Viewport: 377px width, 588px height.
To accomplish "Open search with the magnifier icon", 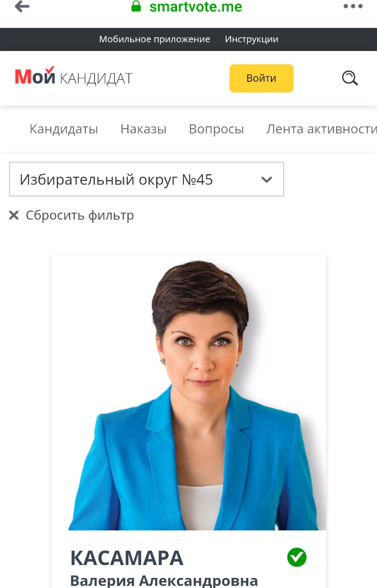I will point(350,78).
